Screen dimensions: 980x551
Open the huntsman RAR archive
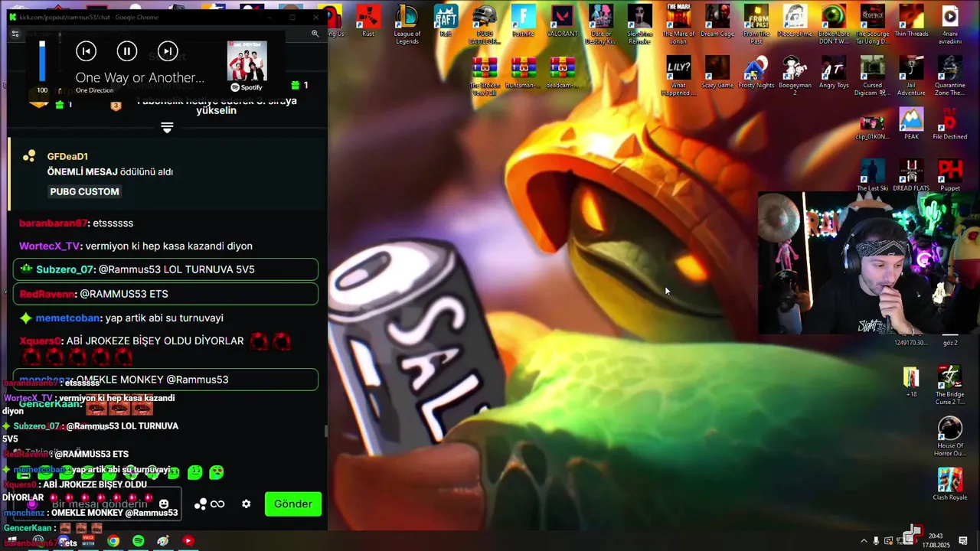tap(523, 73)
